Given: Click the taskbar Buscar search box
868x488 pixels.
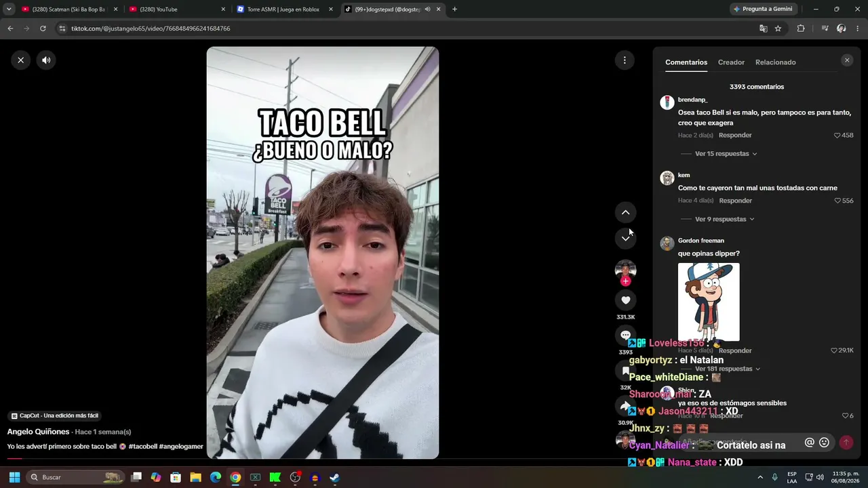Looking at the screenshot, I should [x=76, y=477].
